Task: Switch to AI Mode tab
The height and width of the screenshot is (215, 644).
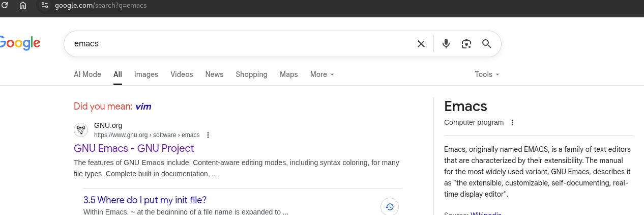Action: (x=87, y=74)
